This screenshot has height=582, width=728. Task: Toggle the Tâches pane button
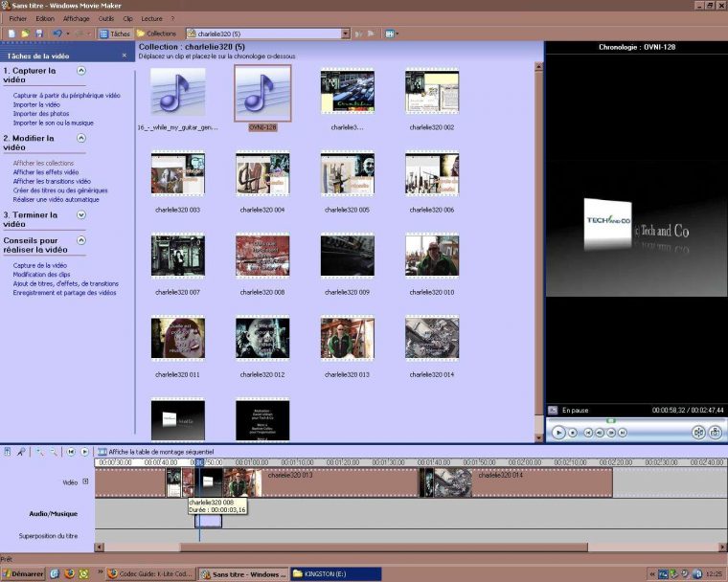pos(114,34)
